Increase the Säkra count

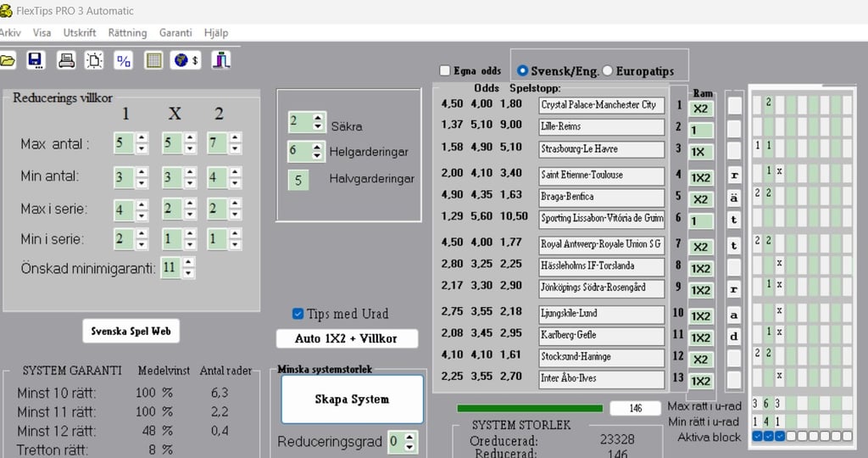click(x=318, y=117)
